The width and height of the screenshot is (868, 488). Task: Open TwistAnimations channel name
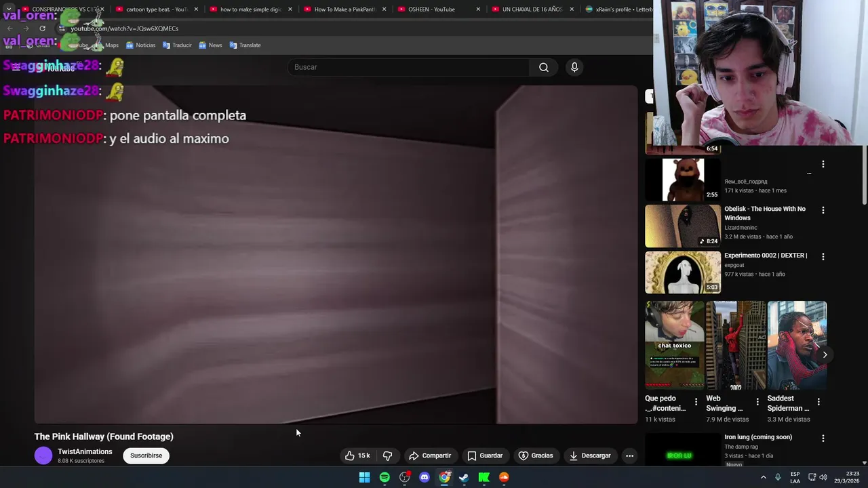pos(85,451)
